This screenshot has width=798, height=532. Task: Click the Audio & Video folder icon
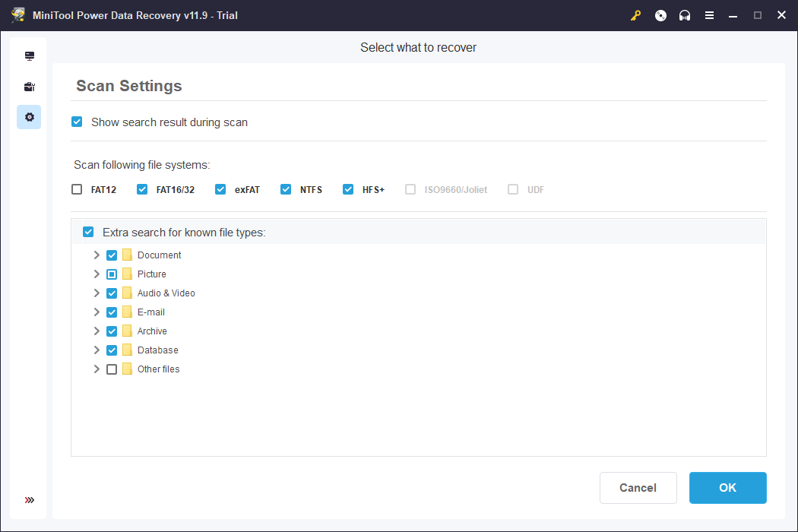point(127,293)
